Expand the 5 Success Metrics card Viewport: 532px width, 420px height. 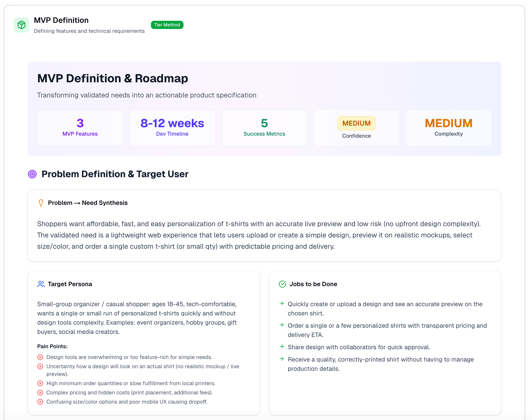(264, 128)
